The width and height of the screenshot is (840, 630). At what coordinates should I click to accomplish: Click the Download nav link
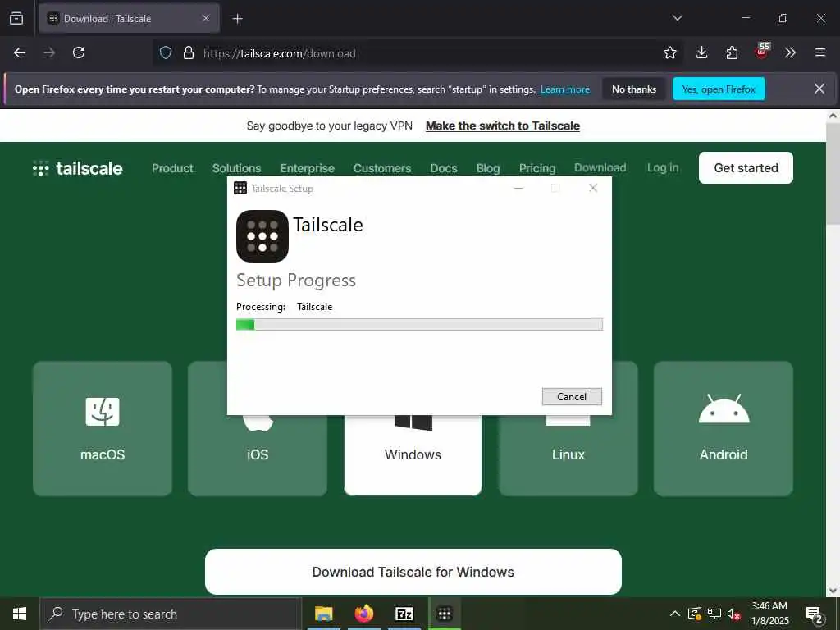pyautogui.click(x=600, y=167)
